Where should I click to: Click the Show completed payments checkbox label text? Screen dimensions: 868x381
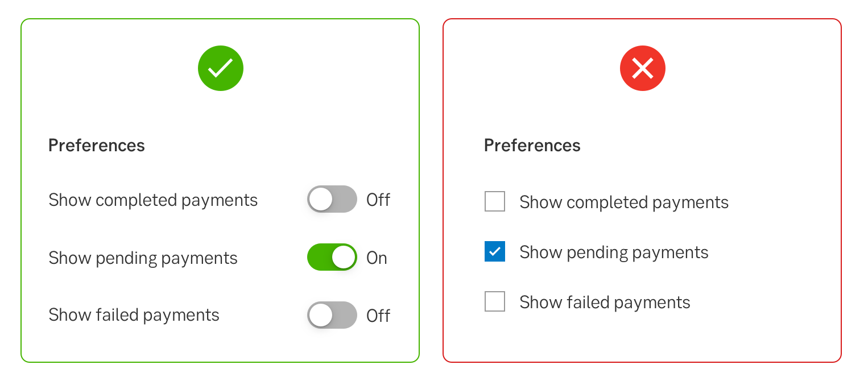624,202
